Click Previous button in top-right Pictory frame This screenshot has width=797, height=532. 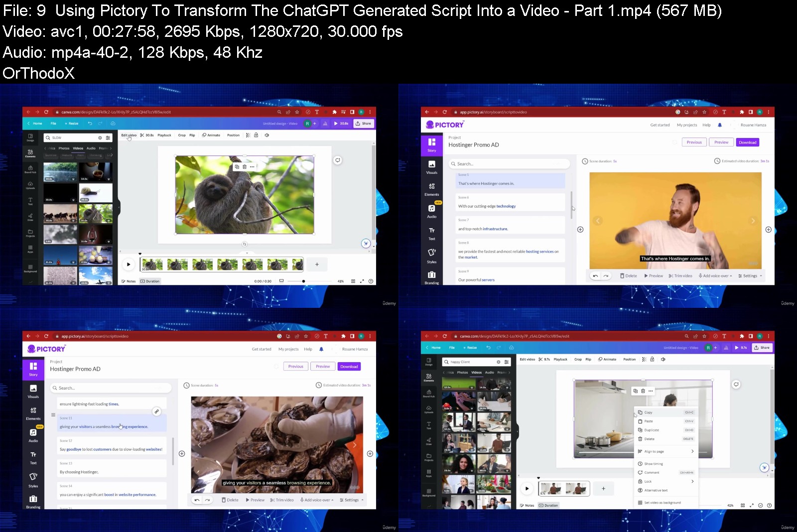click(694, 142)
